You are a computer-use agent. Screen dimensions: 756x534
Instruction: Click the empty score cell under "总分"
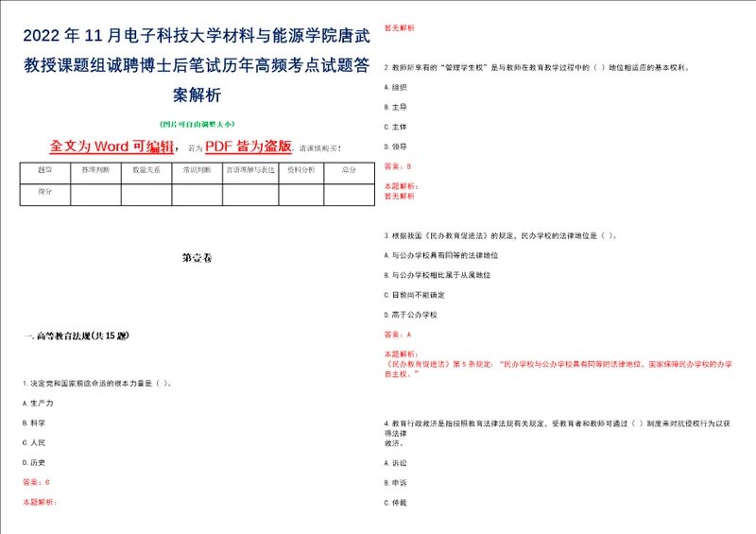click(x=349, y=195)
